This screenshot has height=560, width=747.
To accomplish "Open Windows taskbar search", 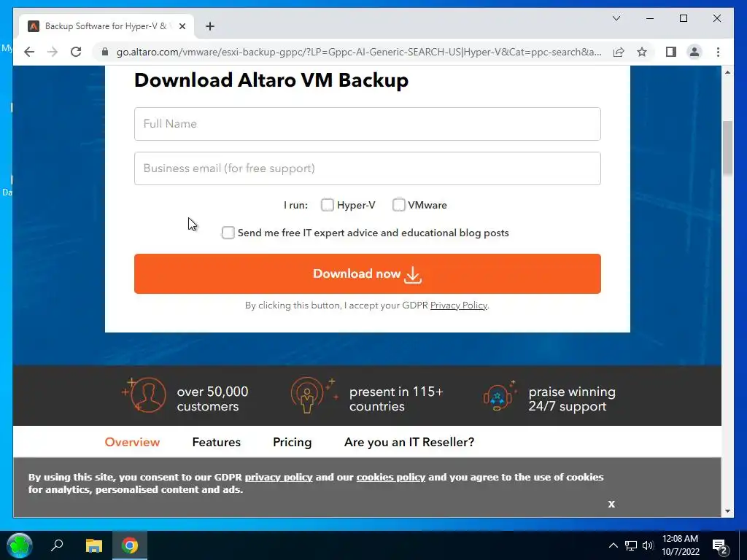I will click(x=57, y=545).
